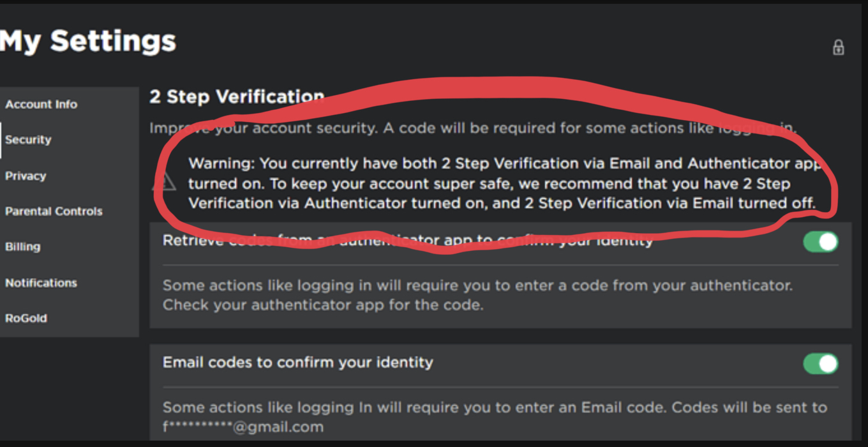Image resolution: width=868 pixels, height=447 pixels.
Task: Click the warning message about Email and Authenticator
Action: pos(504,183)
